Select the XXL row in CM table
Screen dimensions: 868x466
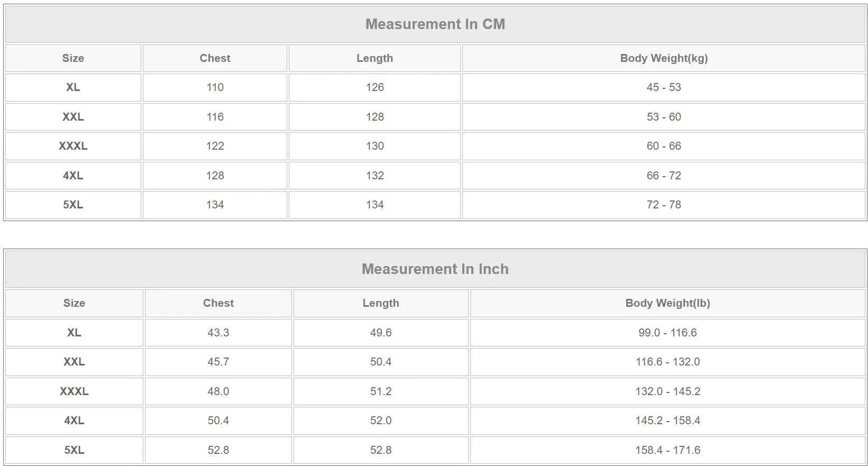pos(435,117)
